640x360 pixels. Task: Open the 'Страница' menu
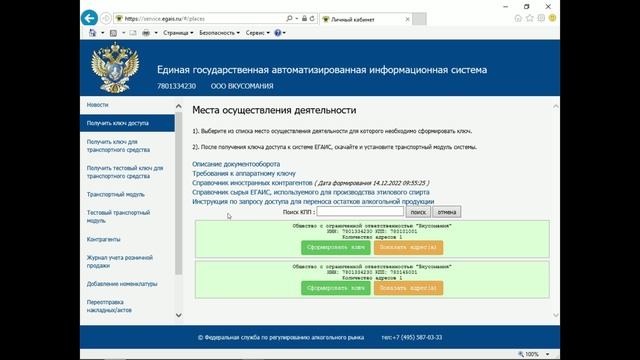[x=178, y=33]
